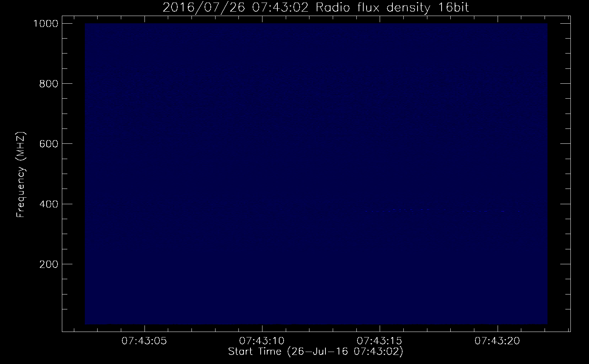Screen dimensions: 589x364
Task: Click the plot title "2016/07/26 07:43:02 Radio flux density 16bit"
Action: click(316, 7)
